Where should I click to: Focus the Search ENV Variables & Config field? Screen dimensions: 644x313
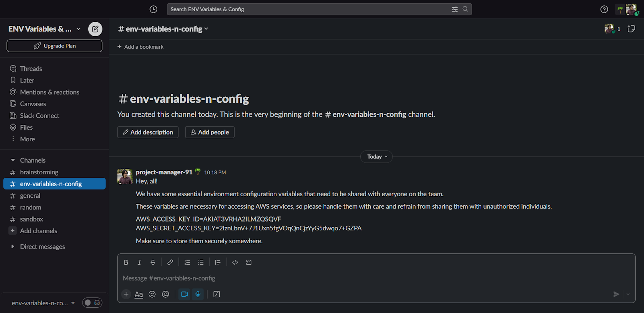pos(319,9)
